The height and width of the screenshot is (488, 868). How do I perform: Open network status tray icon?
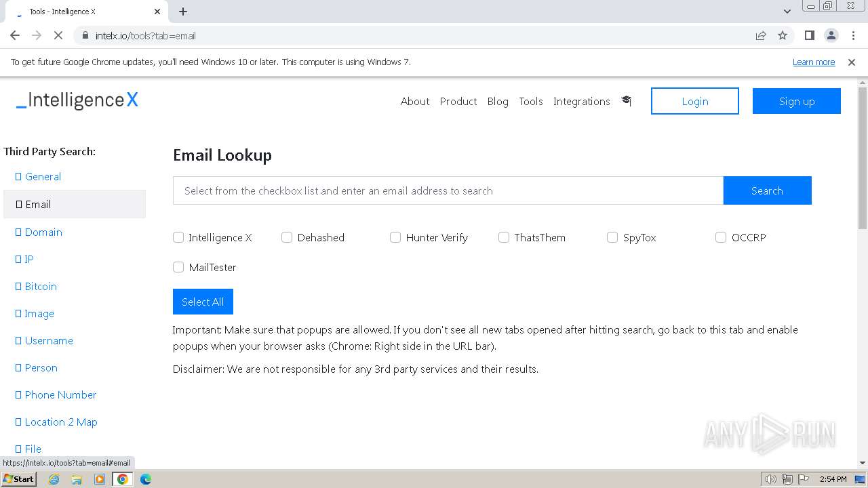tap(787, 479)
